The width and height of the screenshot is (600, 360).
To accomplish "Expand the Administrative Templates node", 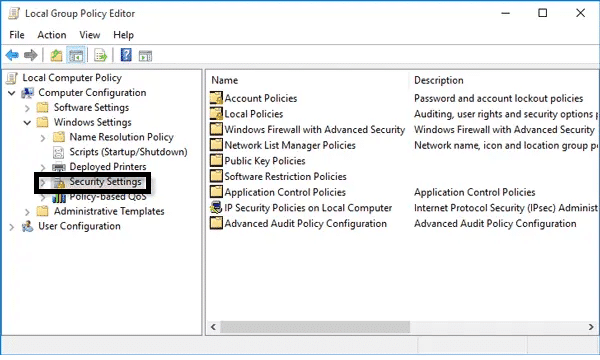I will [x=27, y=212].
